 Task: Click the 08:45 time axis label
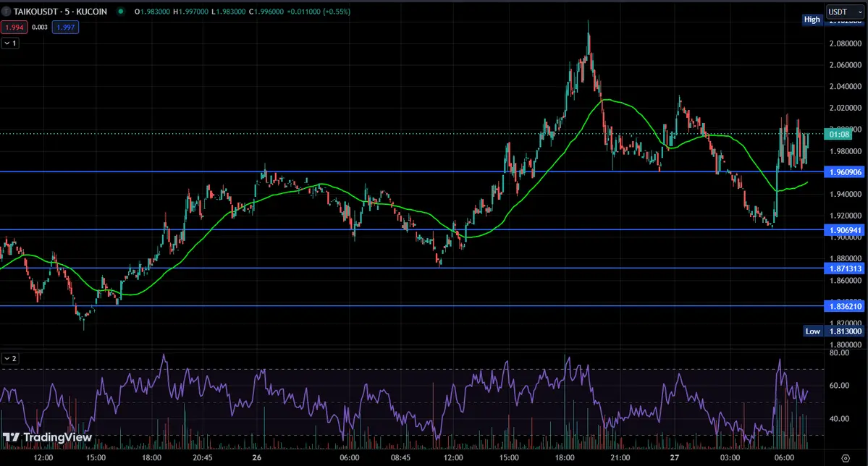click(400, 458)
